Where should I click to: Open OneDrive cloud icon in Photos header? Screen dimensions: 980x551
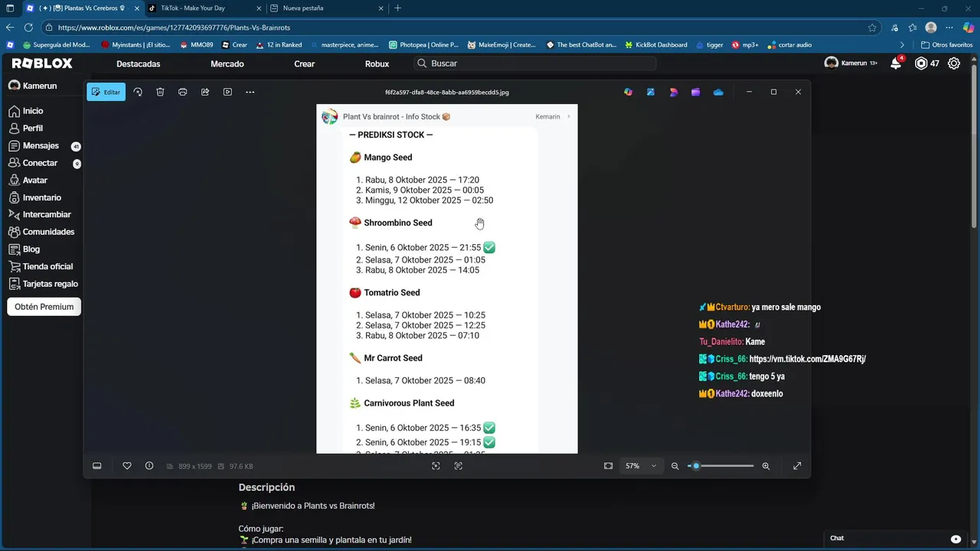(718, 92)
